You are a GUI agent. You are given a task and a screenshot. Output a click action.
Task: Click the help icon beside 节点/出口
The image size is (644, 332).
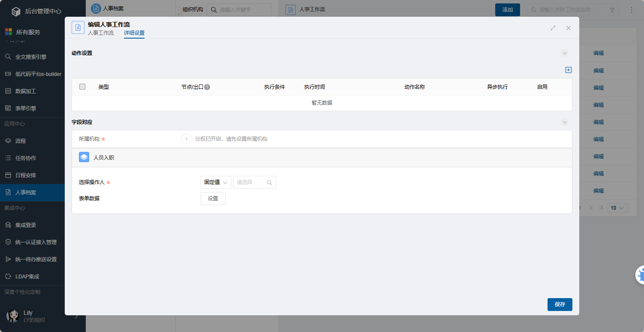pos(207,87)
